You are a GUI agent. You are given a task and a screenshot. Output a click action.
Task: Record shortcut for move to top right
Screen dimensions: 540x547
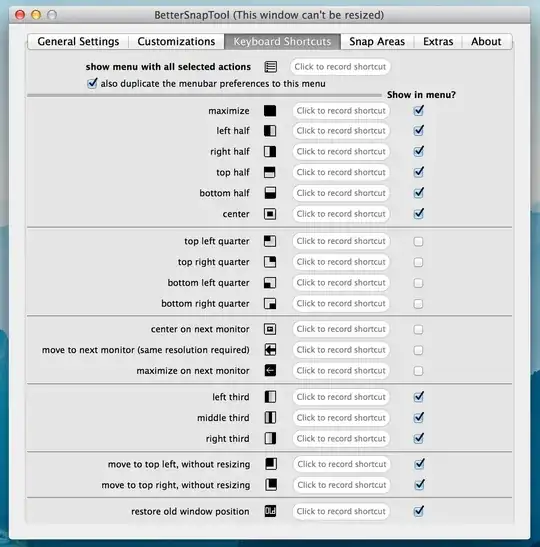[x=342, y=485]
